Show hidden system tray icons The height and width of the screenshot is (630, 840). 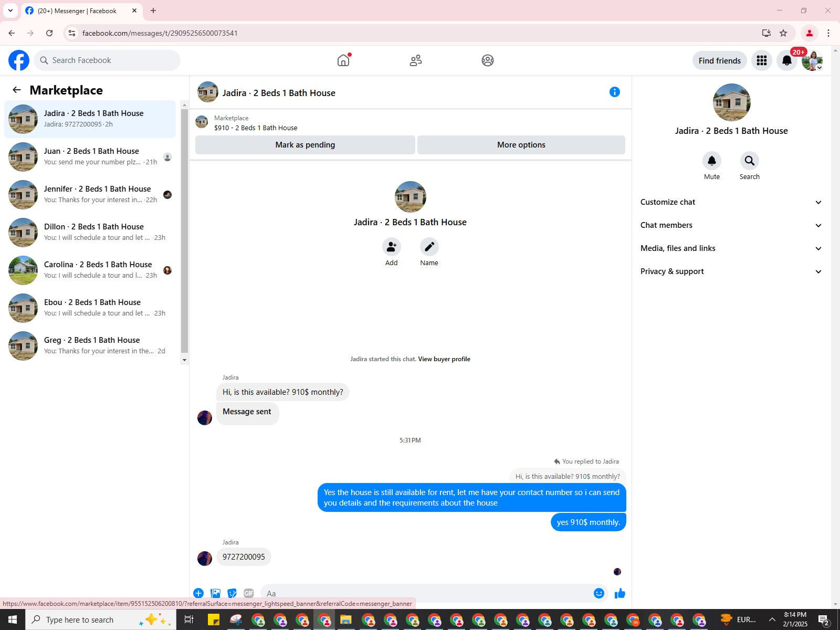click(x=772, y=619)
